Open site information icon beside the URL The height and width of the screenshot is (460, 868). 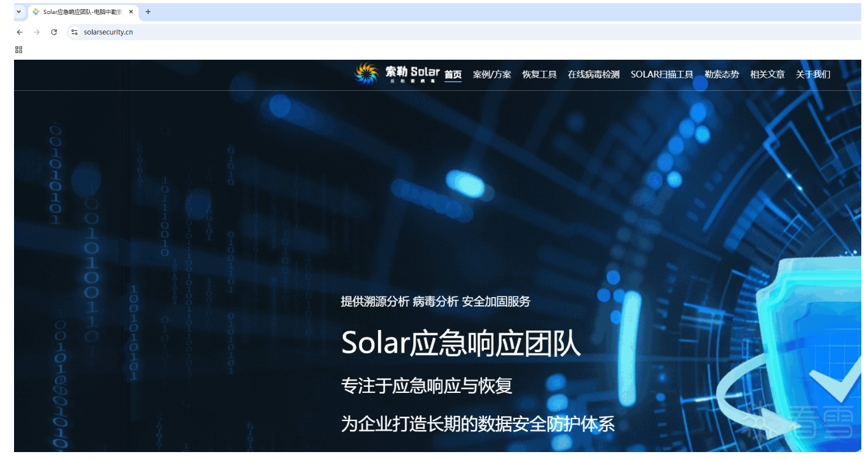74,32
